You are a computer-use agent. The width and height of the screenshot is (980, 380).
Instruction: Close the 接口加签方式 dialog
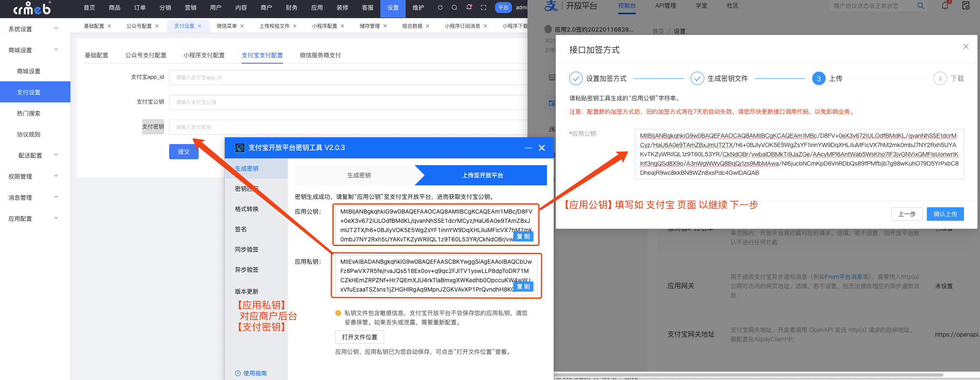pos(966,46)
